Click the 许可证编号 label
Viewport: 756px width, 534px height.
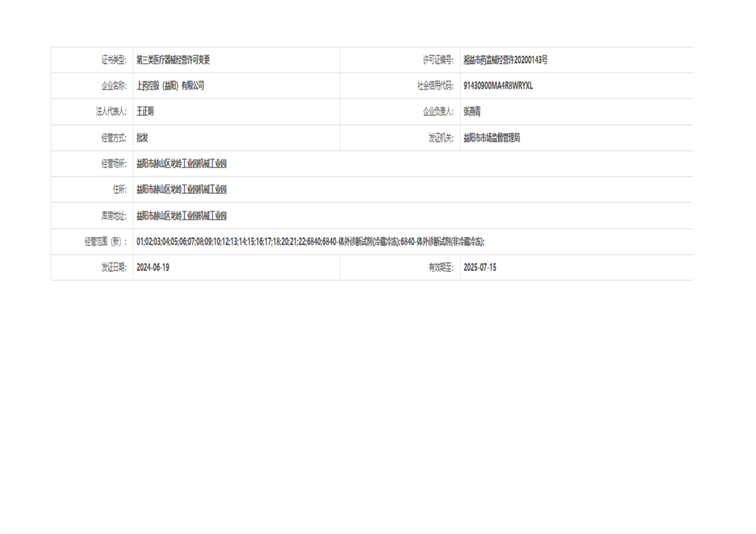point(438,60)
